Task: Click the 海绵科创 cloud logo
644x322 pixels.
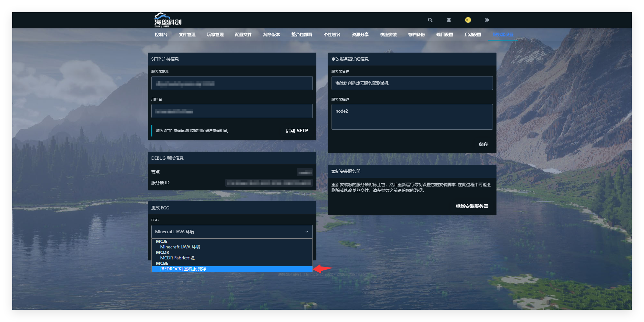Action: point(168,20)
